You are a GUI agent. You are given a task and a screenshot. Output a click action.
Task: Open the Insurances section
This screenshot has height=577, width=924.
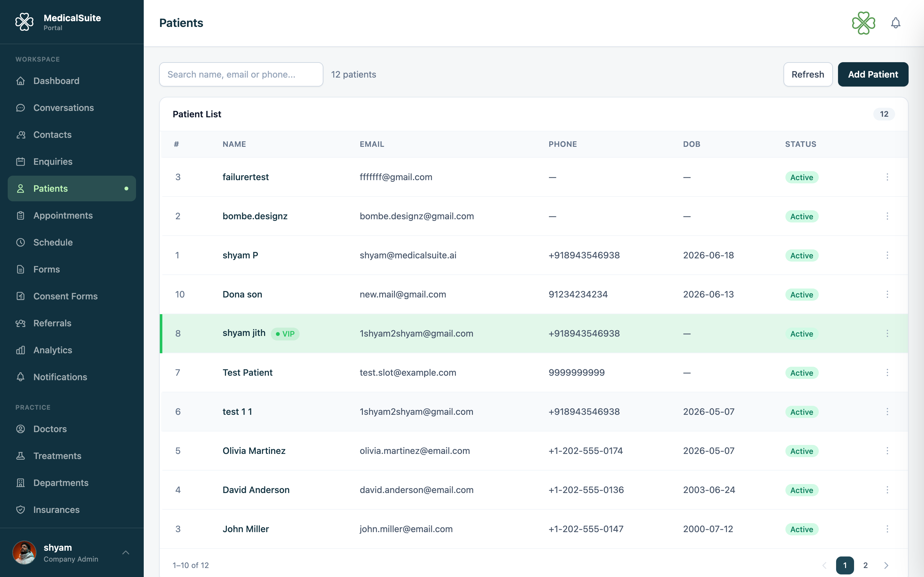(72, 510)
